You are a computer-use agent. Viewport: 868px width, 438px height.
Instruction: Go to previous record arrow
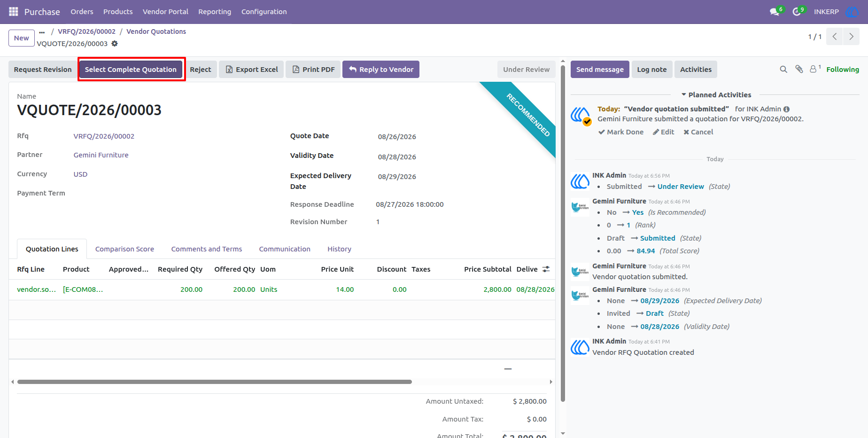tap(834, 36)
